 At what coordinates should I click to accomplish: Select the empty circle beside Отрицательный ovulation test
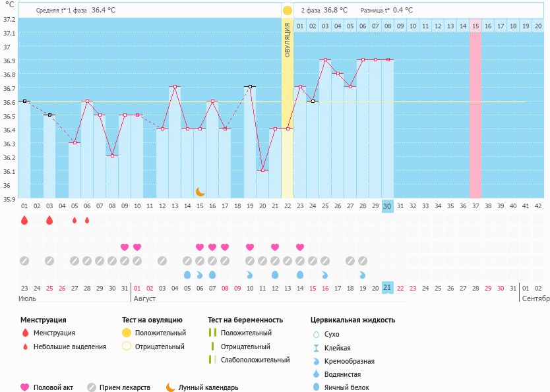point(127,347)
